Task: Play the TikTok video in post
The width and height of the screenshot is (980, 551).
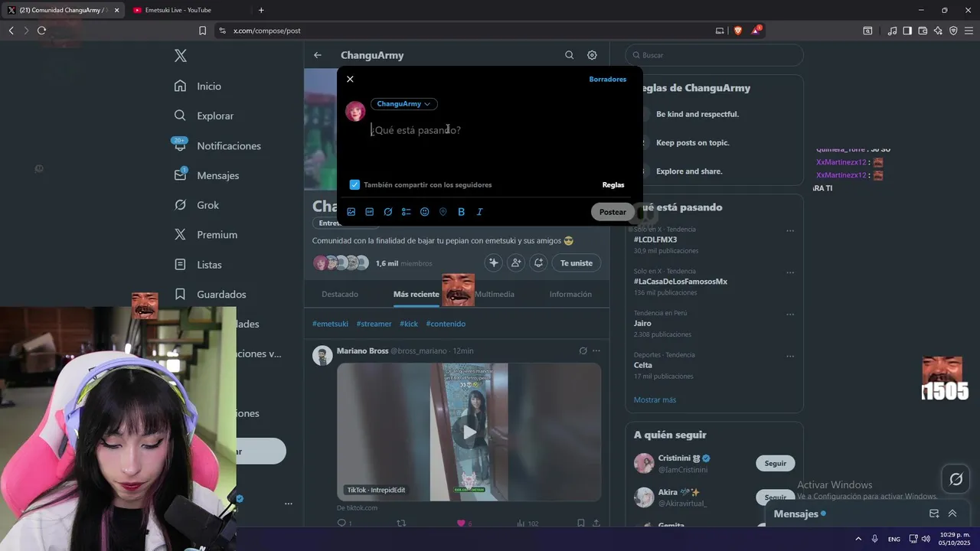Action: pos(469,432)
